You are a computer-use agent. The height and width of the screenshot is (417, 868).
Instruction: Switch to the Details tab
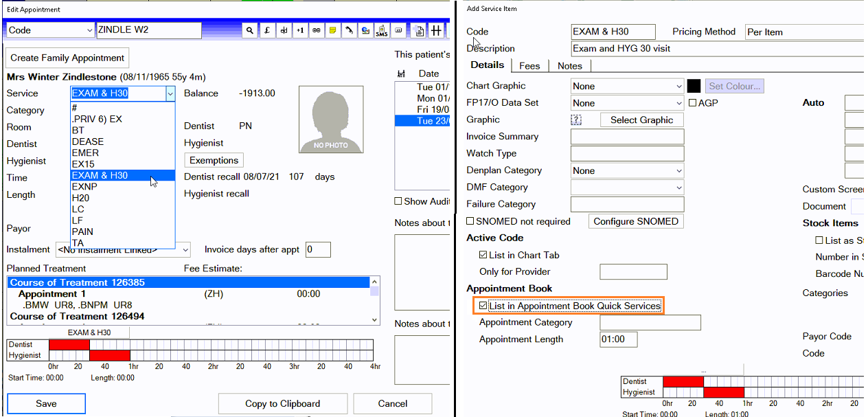tap(488, 65)
